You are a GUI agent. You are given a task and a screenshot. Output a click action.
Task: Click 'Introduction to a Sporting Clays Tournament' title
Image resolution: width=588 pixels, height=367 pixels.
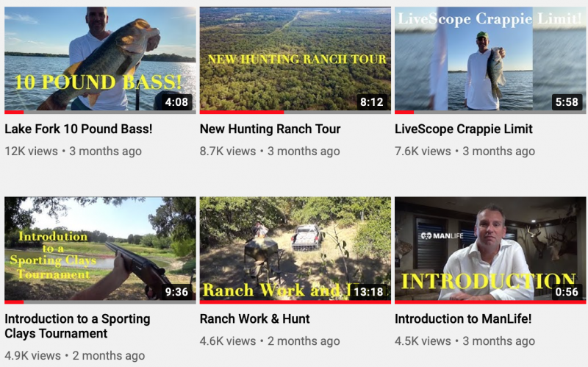[x=78, y=326]
